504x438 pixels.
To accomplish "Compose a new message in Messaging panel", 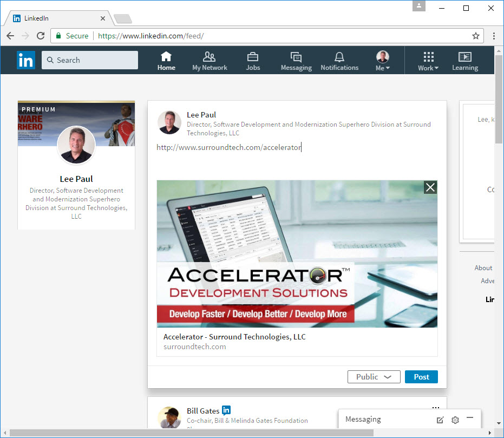I will pos(440,420).
